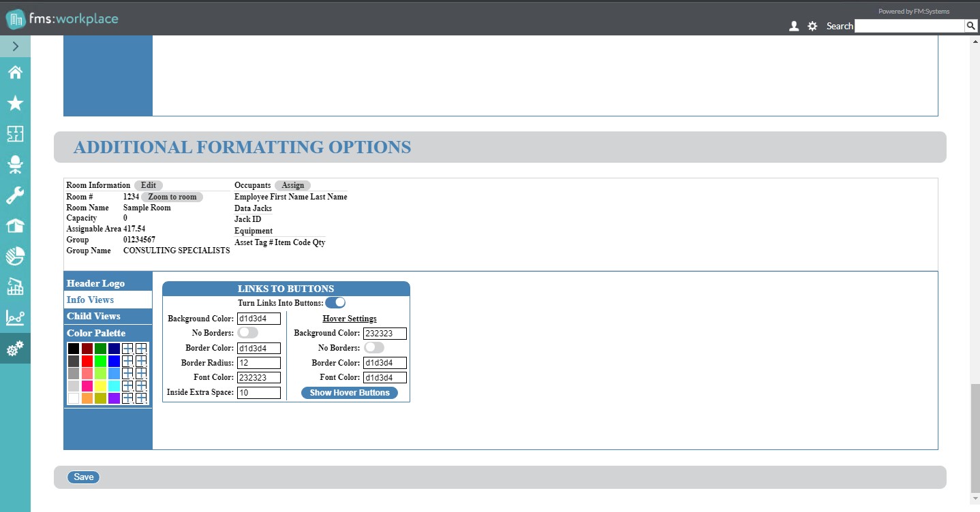Open the double-gears administration sidebar icon
The width and height of the screenshot is (980, 512).
(15, 349)
